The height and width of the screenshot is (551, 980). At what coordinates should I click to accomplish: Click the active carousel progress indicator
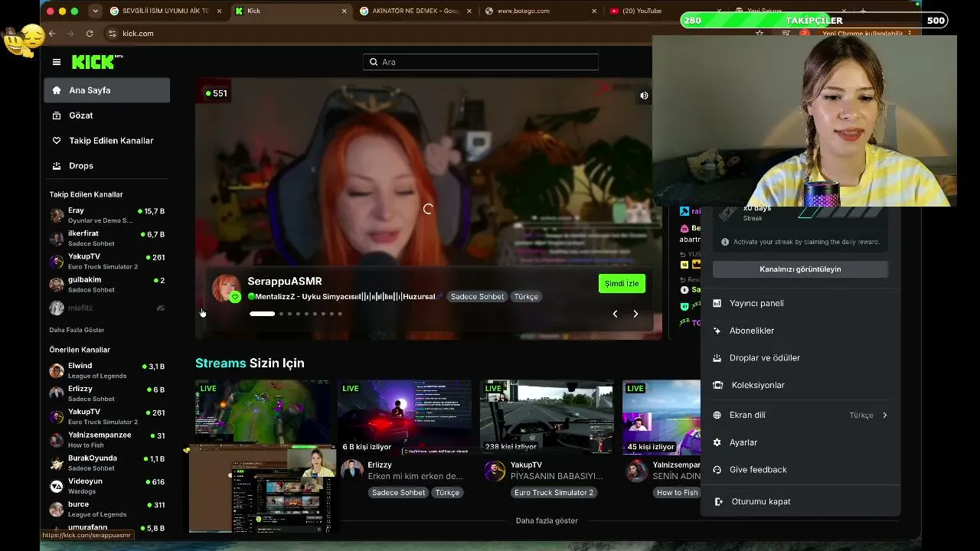(x=262, y=314)
